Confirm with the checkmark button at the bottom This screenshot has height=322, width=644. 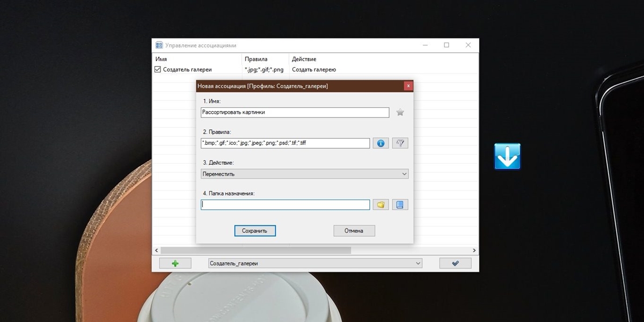455,264
